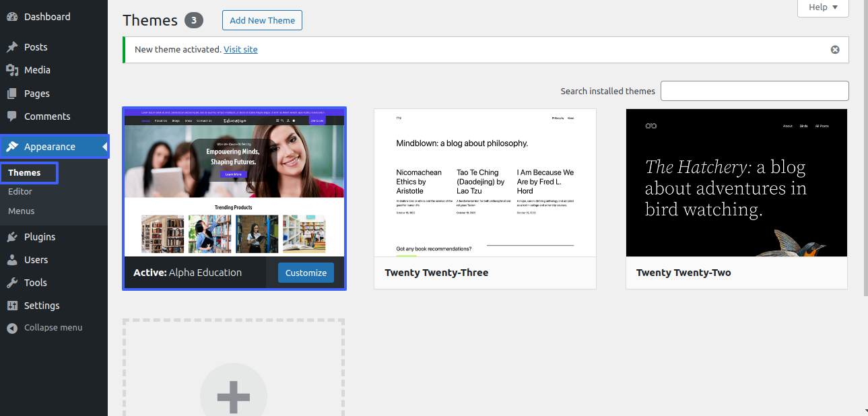The height and width of the screenshot is (416, 868).
Task: Follow the Visit site link
Action: coord(240,50)
